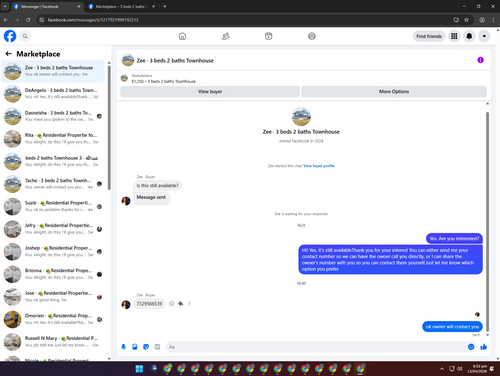This screenshot has height=376, width=500.
Task: Open Chrome's three-dot menu
Action: point(493,20)
